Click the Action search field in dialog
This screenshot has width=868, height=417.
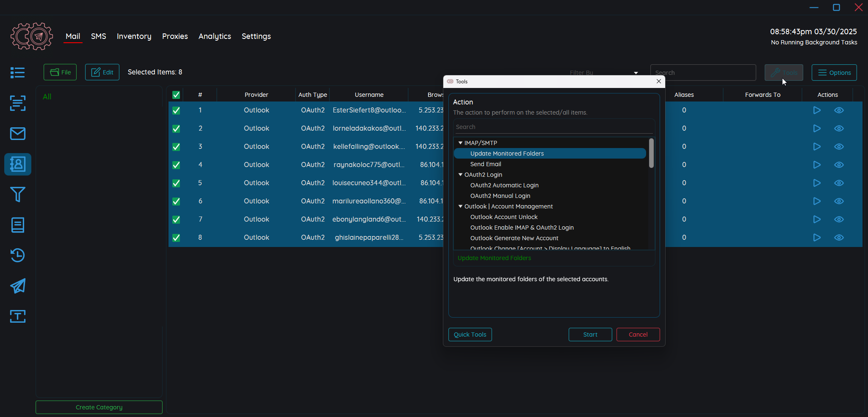[554, 127]
